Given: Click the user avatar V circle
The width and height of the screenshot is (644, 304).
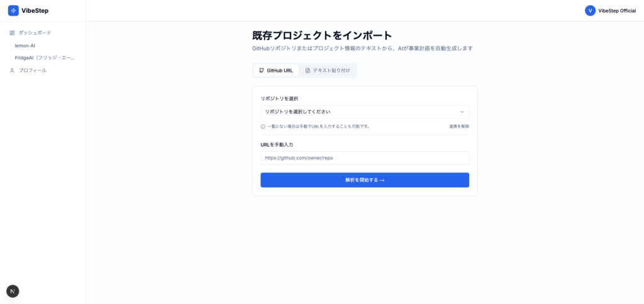Looking at the screenshot, I should 590,11.
